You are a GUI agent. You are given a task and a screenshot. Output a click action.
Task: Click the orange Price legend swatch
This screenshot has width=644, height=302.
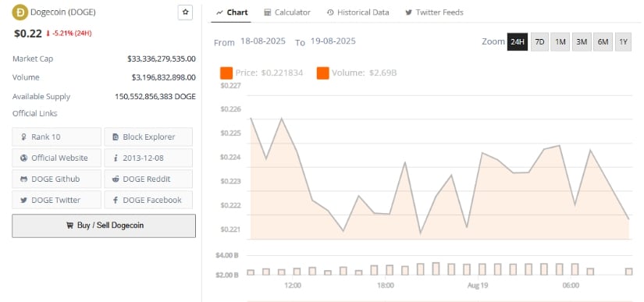click(226, 73)
